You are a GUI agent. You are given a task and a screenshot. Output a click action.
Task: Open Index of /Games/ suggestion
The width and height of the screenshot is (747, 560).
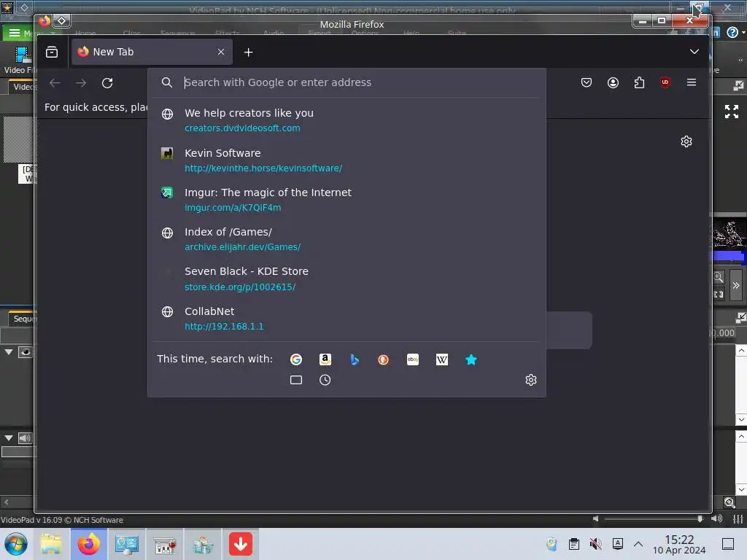[x=347, y=239]
